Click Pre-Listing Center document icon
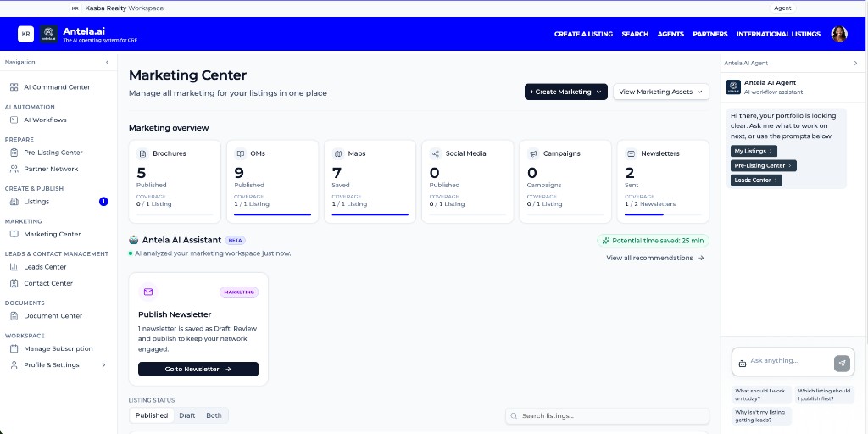The height and width of the screenshot is (434, 868). tap(14, 153)
